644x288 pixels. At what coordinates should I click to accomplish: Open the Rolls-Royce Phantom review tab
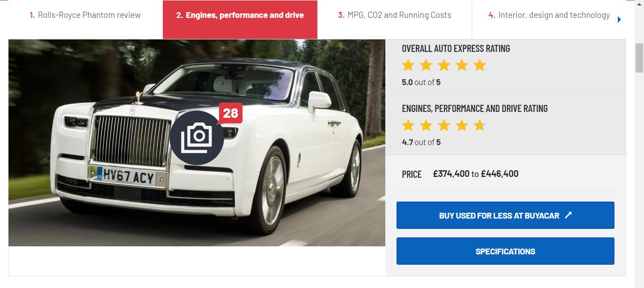85,15
